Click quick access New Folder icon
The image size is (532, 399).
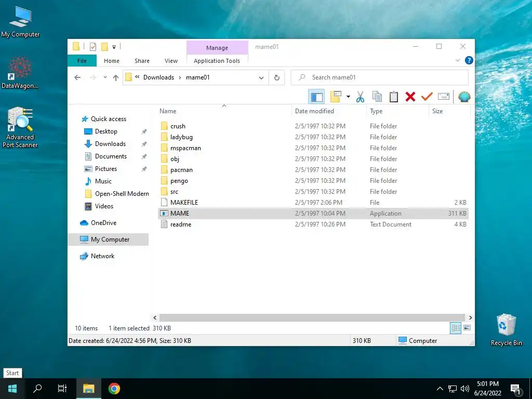point(105,47)
